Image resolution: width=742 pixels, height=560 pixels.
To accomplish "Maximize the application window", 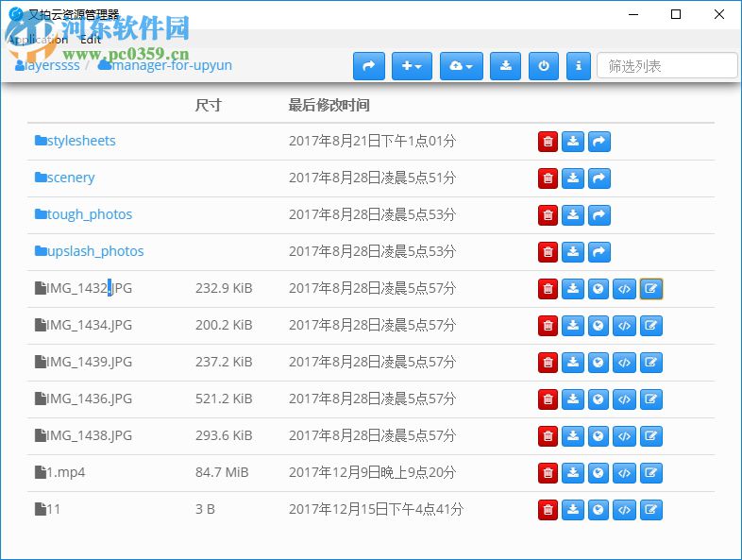I will point(676,14).
